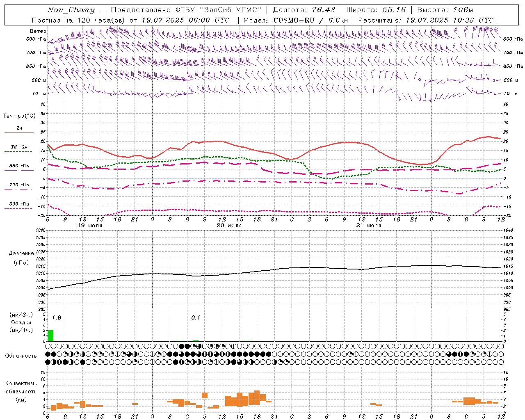Click the "Осадки" precipitation label

21,322
